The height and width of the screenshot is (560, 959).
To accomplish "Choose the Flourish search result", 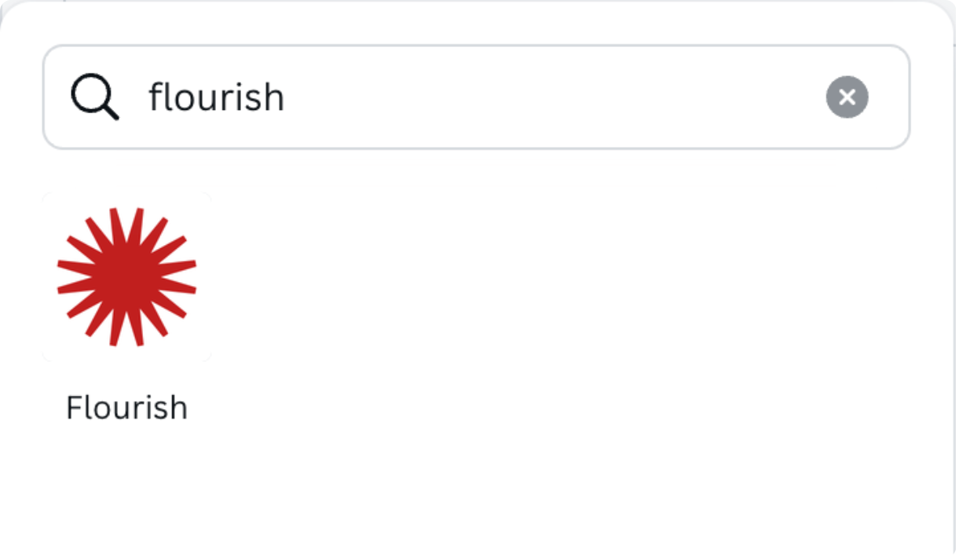I will click(126, 276).
